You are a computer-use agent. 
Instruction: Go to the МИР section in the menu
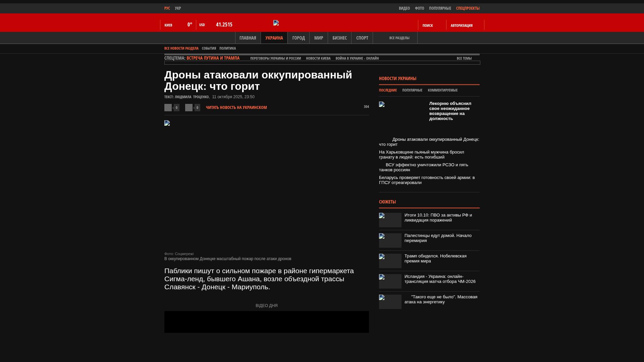point(318,38)
